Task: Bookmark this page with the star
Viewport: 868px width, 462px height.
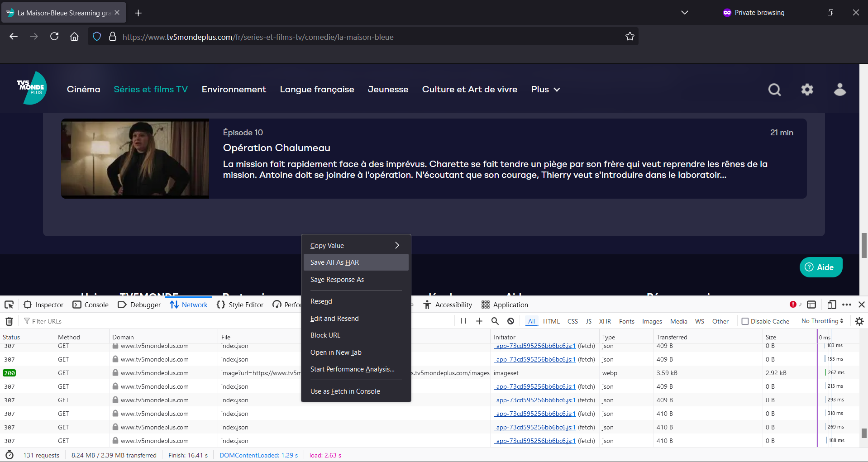Action: (630, 37)
